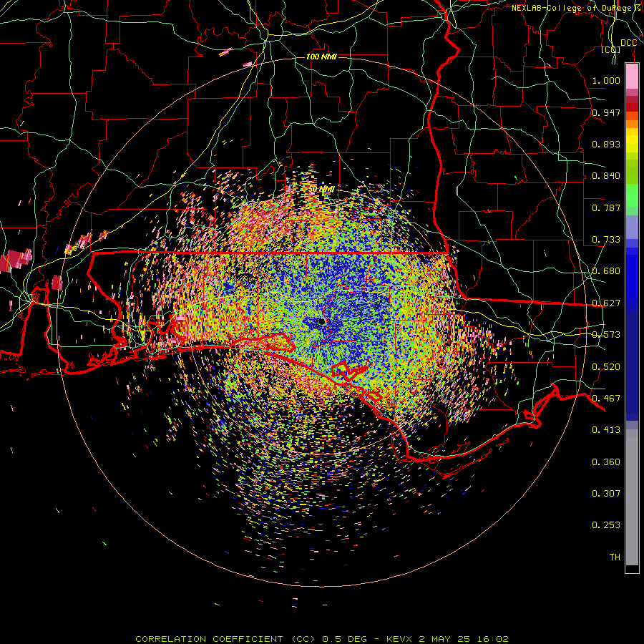Click the 100 NMI range ring label
Screen dimensions: 644x644
321,57
